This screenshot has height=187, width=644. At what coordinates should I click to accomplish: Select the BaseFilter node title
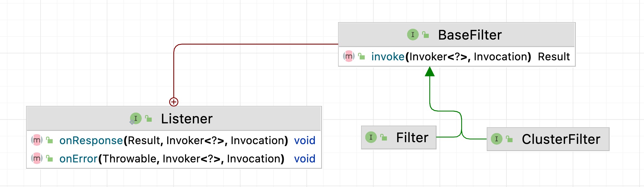pyautogui.click(x=470, y=35)
